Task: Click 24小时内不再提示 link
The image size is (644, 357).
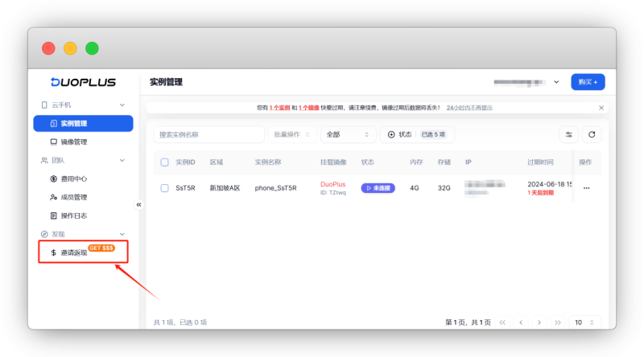Action: point(469,108)
